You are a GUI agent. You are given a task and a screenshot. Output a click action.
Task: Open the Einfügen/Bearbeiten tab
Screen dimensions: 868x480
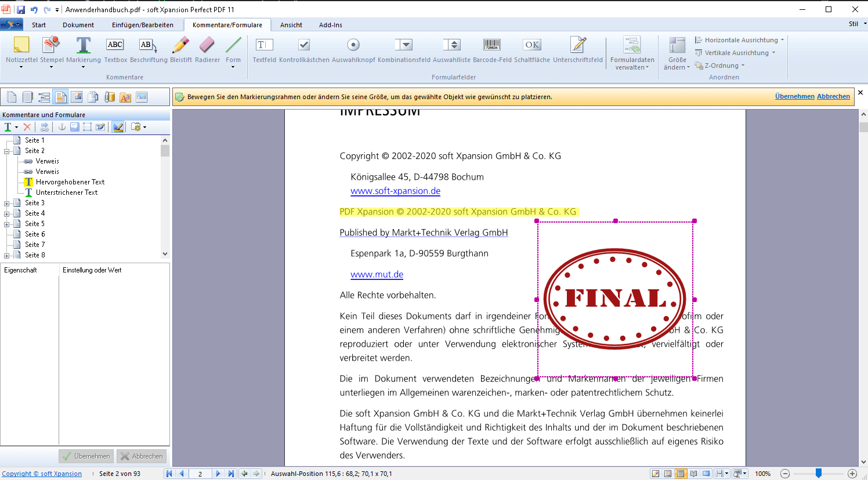coord(143,25)
